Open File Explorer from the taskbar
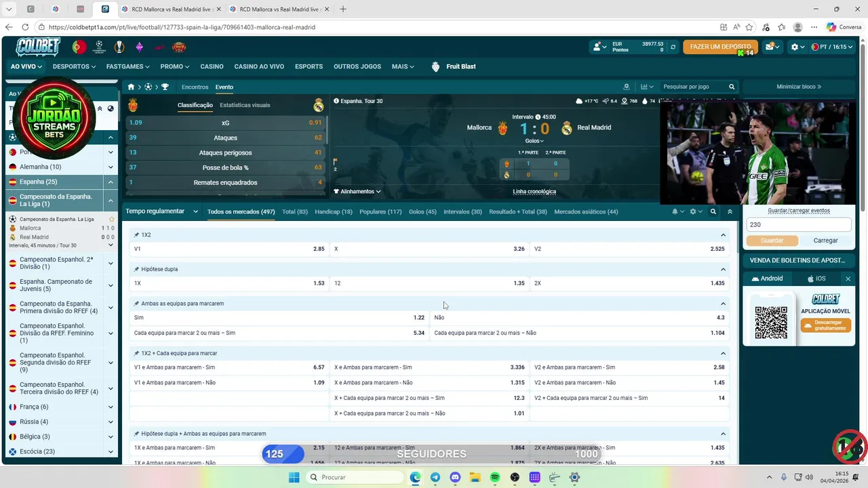 (x=475, y=477)
